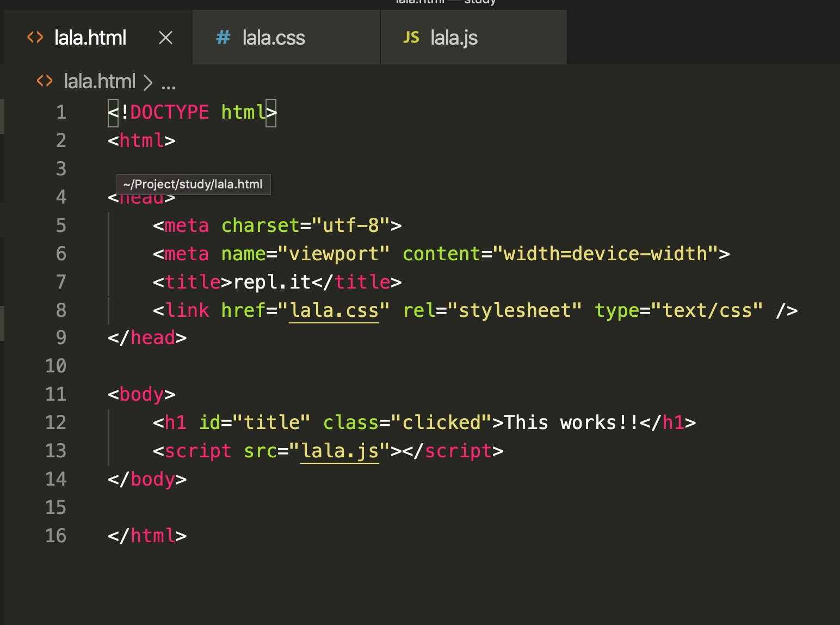Click the closing body tag on line 14
The image size is (840, 625).
pos(147,479)
